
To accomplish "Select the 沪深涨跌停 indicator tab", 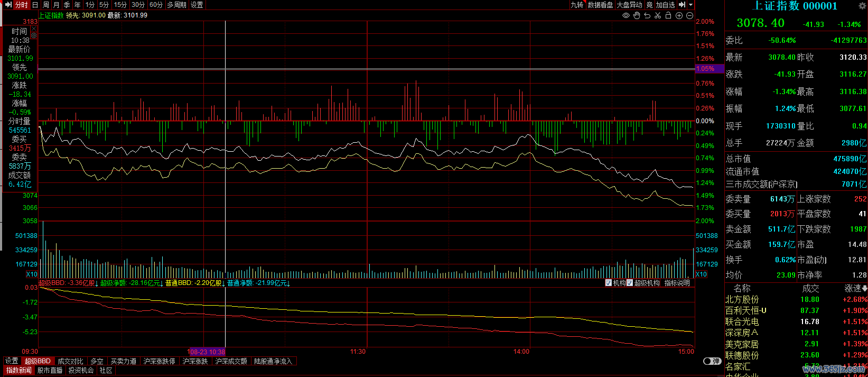I will point(160,361).
